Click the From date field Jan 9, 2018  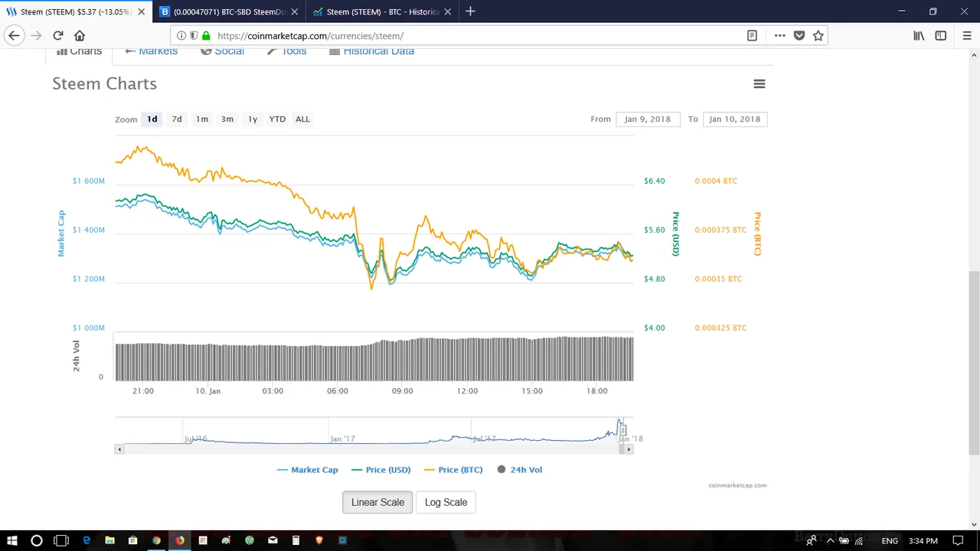[x=648, y=119]
